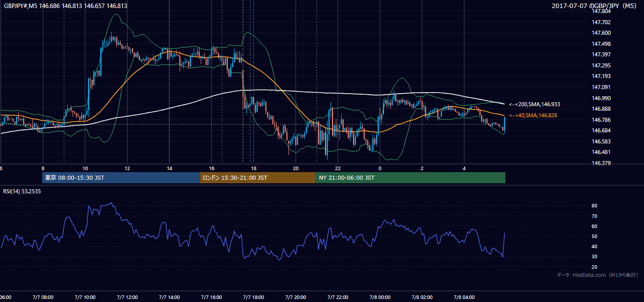The width and height of the screenshot is (644, 302).
Task: Click price scale value 146.481
Action: [x=602, y=152]
